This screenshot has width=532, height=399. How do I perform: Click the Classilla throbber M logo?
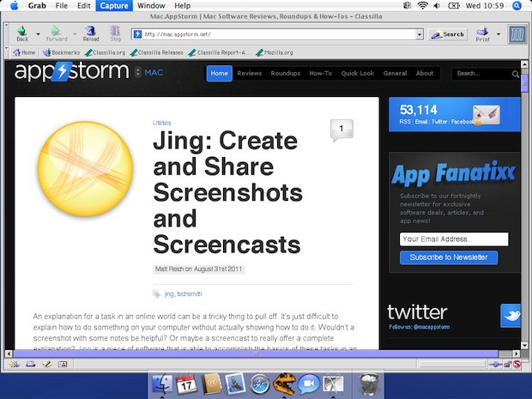click(517, 34)
